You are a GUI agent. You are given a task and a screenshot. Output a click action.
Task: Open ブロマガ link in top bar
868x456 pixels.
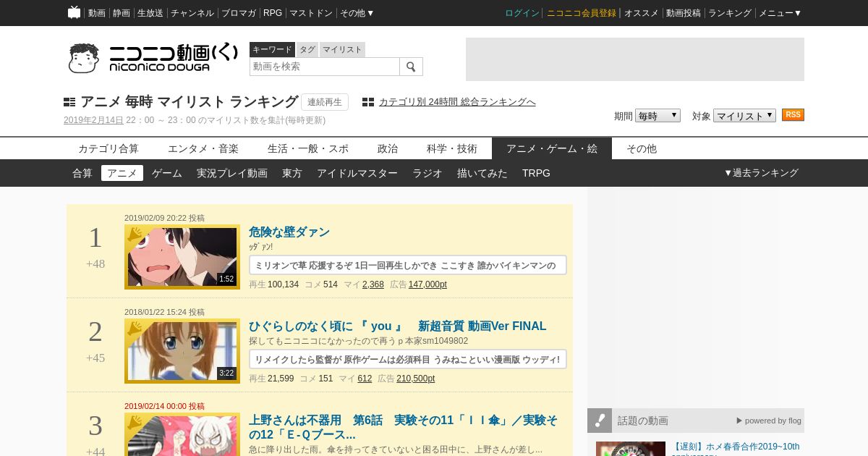(x=239, y=13)
